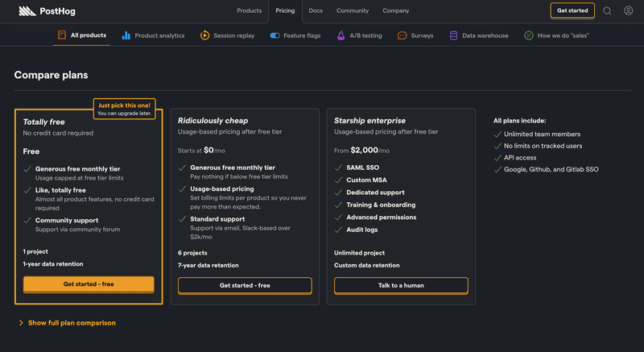The width and height of the screenshot is (644, 352).
Task: Click the percent icon beside How we do sales
Action: point(529,35)
